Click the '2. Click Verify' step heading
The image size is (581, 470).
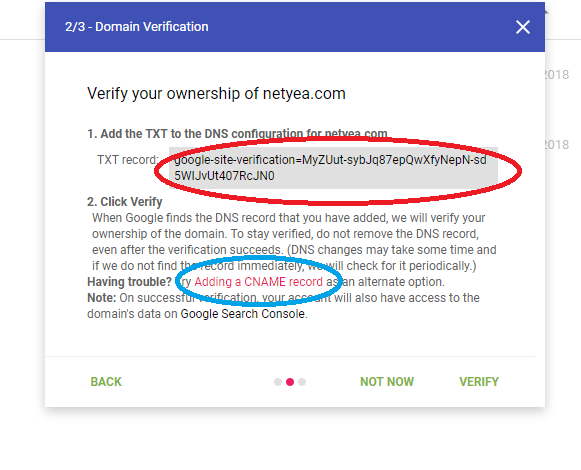pos(124,202)
